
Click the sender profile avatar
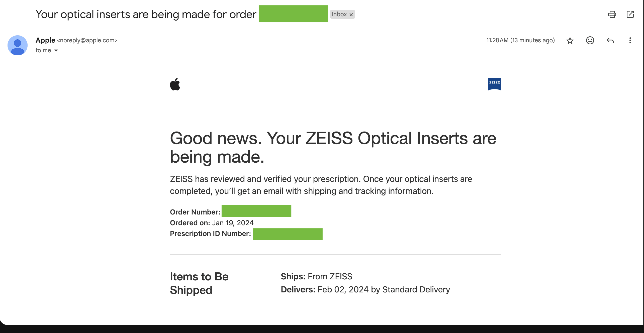[x=18, y=45]
